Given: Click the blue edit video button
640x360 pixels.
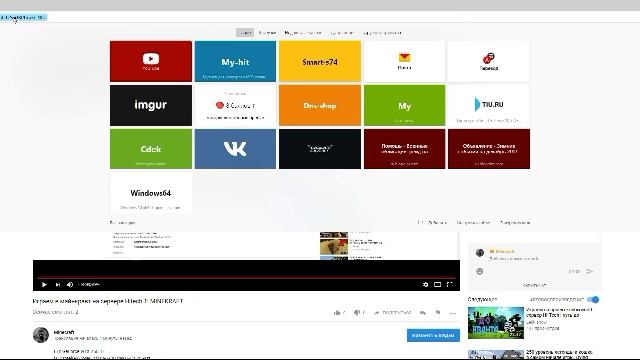Looking at the screenshot, I should pyautogui.click(x=433, y=335).
